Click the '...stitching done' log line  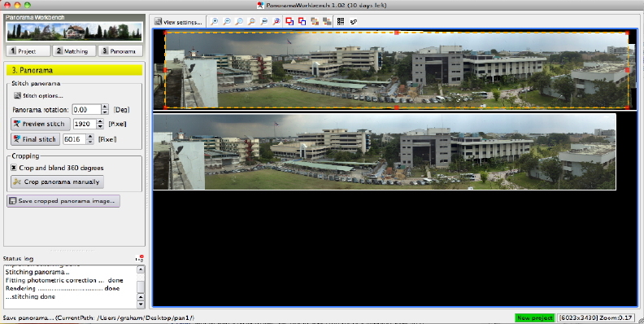30,296
